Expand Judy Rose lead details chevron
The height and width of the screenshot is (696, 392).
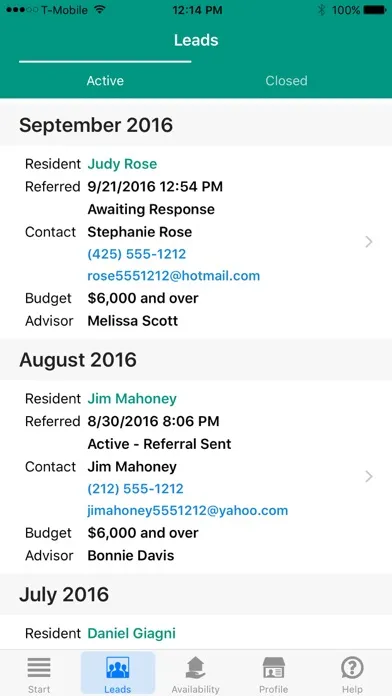click(368, 242)
